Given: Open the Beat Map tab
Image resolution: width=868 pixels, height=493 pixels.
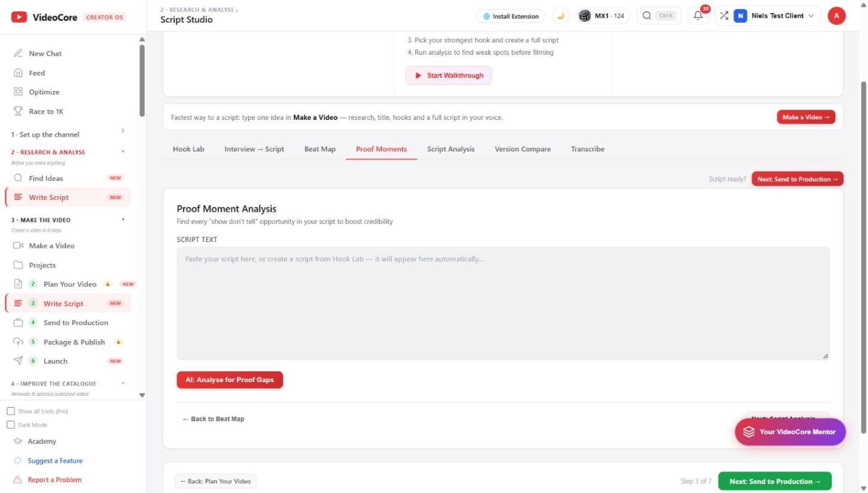Looking at the screenshot, I should pos(320,149).
